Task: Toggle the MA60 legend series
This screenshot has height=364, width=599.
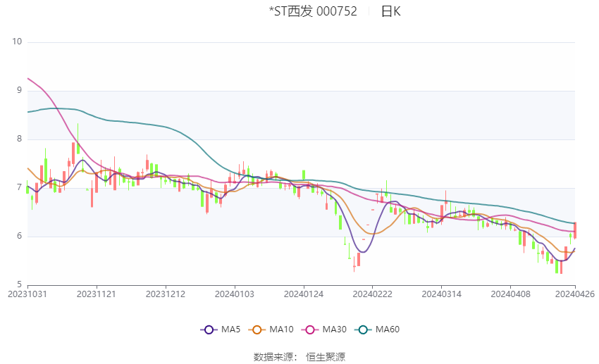Action: (x=377, y=330)
